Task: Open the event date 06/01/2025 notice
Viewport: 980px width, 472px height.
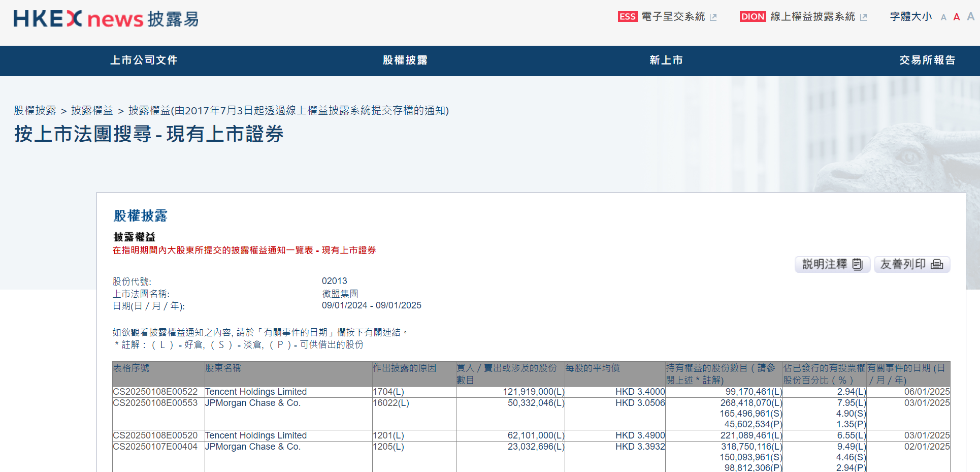Action: click(x=927, y=392)
